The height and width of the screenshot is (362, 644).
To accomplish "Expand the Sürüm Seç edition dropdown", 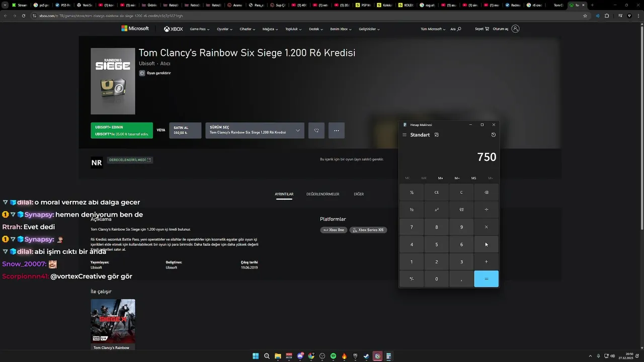I will [255, 131].
